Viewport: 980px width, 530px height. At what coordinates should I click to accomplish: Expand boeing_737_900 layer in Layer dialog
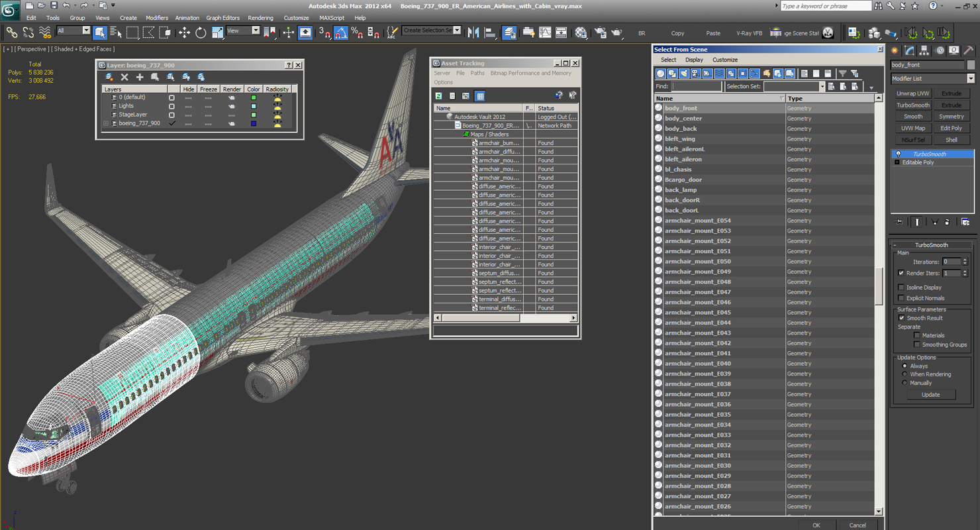(106, 123)
